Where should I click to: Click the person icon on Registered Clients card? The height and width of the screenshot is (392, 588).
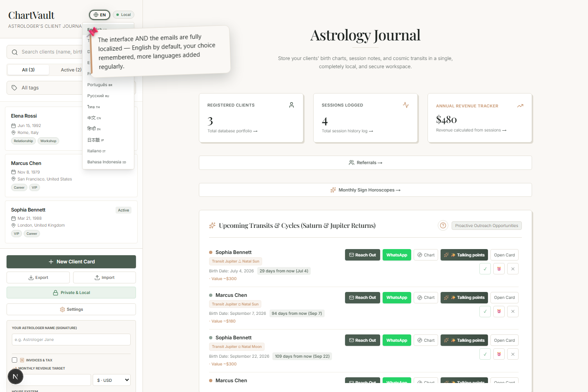[292, 105]
